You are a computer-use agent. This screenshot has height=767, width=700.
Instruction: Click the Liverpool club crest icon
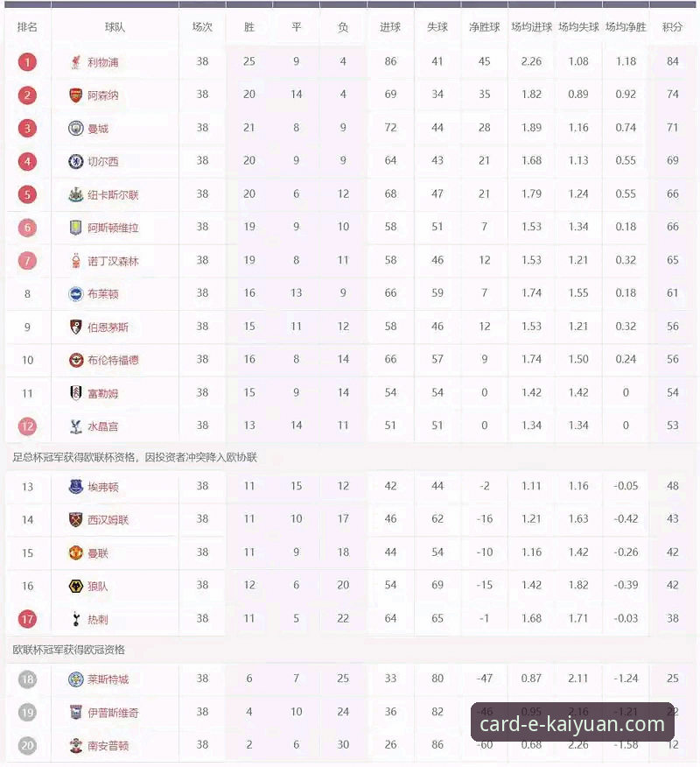75,62
